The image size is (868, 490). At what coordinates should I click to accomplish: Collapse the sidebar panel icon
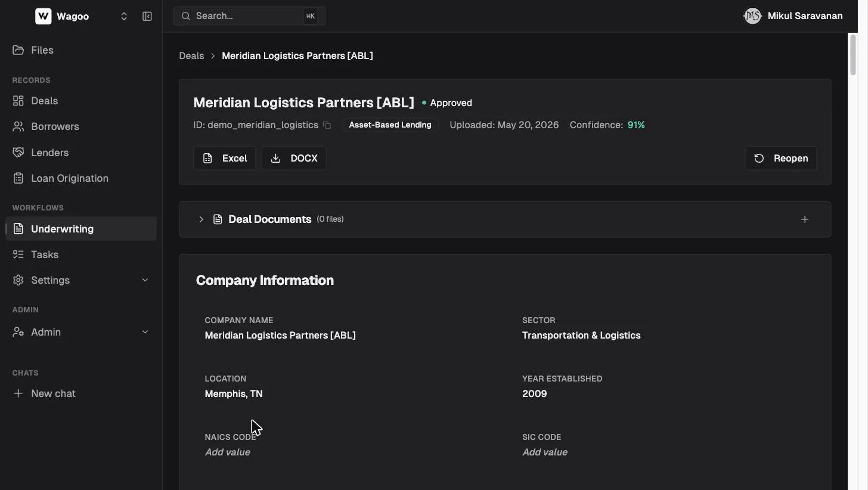click(x=147, y=16)
